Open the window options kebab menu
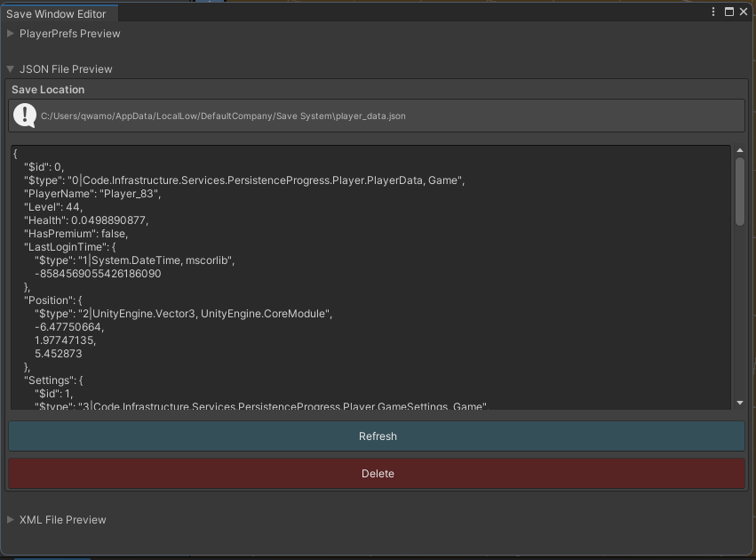Image resolution: width=756 pixels, height=560 pixels. coord(713,12)
